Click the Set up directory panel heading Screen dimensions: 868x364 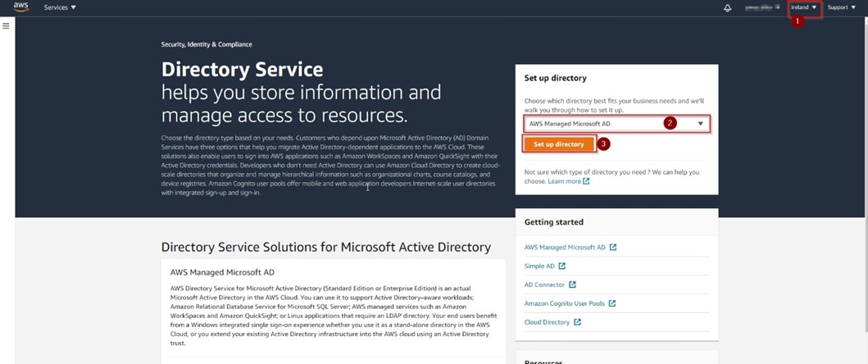[555, 78]
